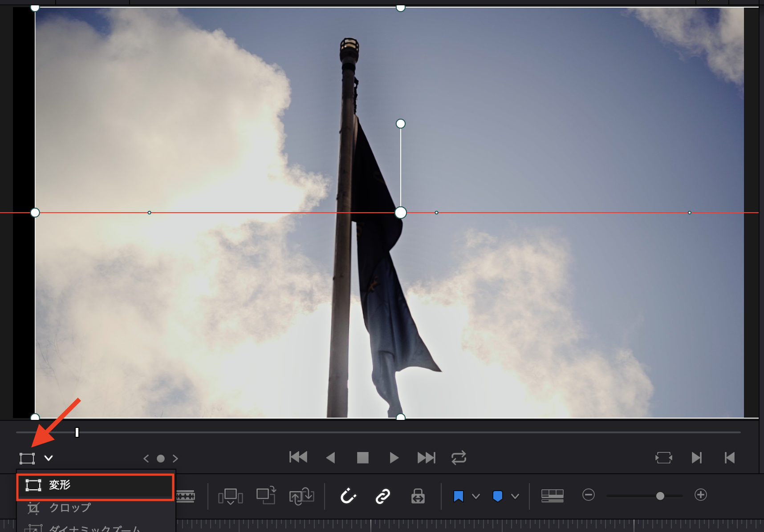Enable loop playback
764x532 pixels.
(x=459, y=458)
